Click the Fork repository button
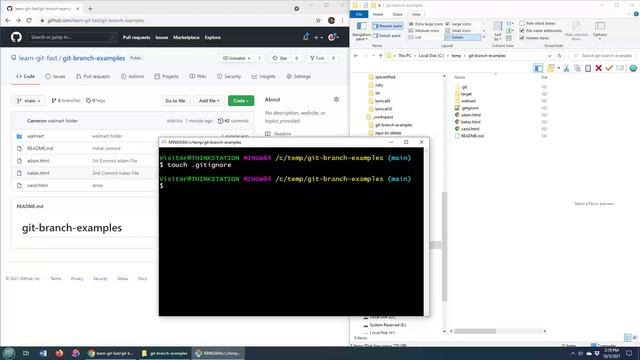 [x=317, y=58]
